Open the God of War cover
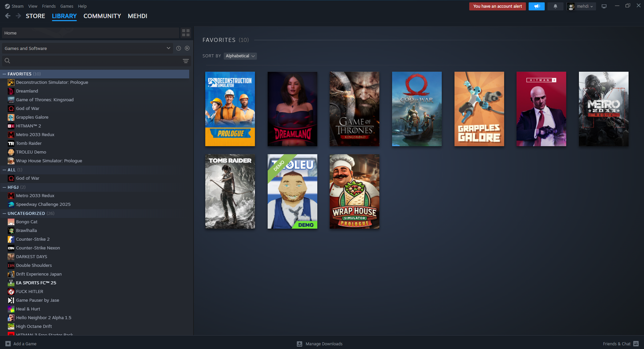The image size is (644, 349). click(x=417, y=109)
